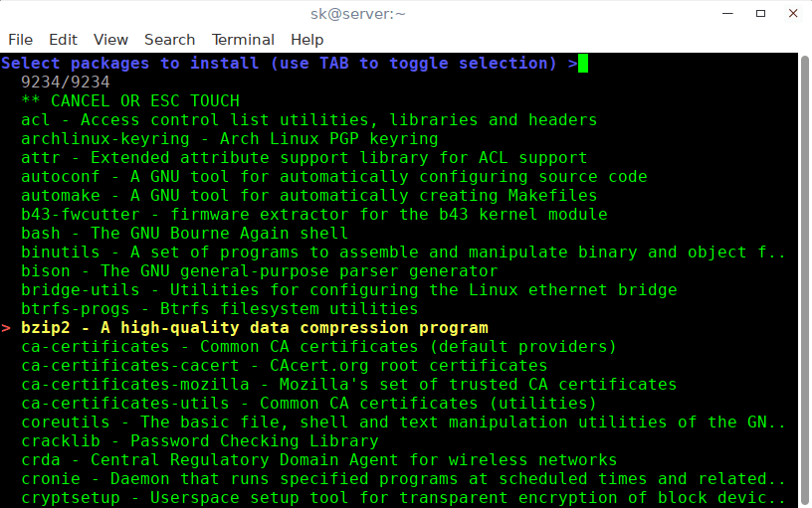Screen dimensions: 812x508
Task: Select the '** CANCEL OR ESC TOUCH' entry
Action: [x=130, y=100]
